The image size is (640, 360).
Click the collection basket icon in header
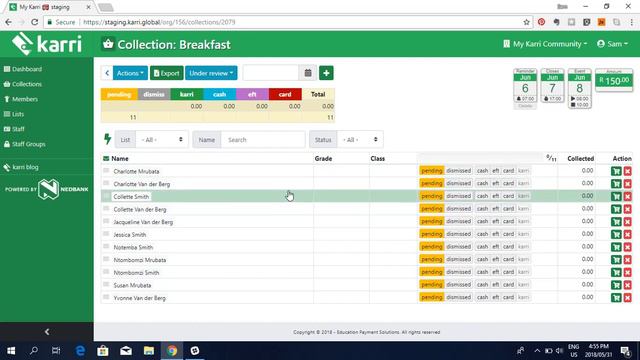click(x=108, y=44)
